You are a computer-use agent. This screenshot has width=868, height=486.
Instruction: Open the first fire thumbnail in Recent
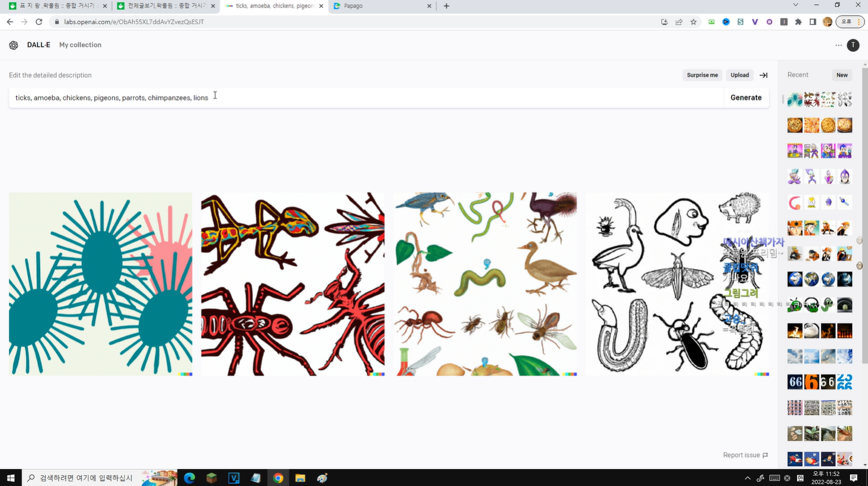[x=795, y=330]
